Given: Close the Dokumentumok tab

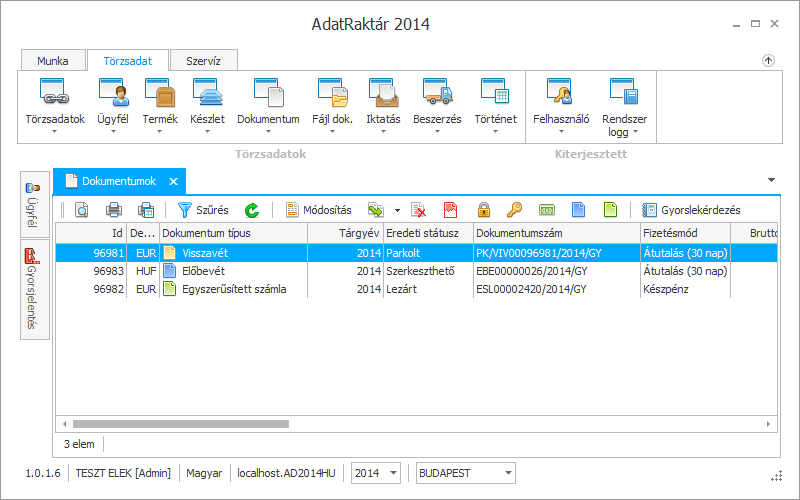Looking at the screenshot, I should [173, 181].
